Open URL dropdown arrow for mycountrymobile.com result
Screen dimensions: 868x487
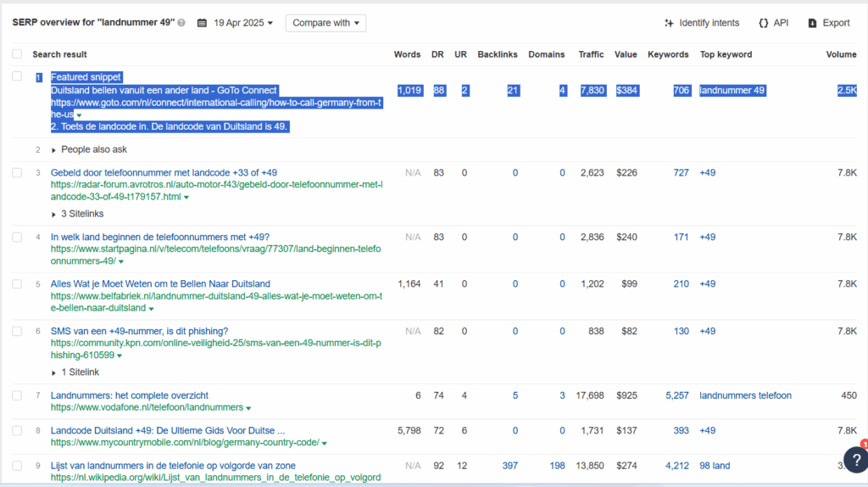[325, 443]
